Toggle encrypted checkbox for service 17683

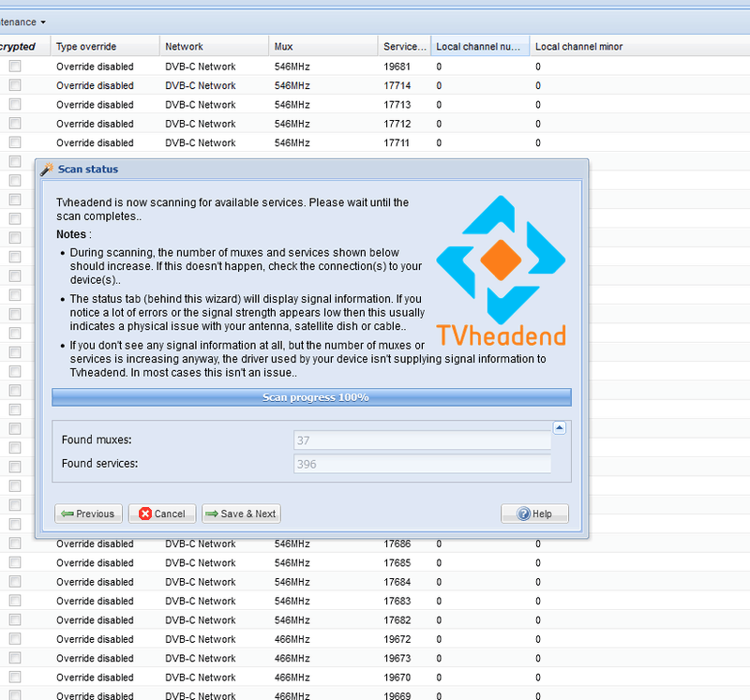(x=15, y=601)
